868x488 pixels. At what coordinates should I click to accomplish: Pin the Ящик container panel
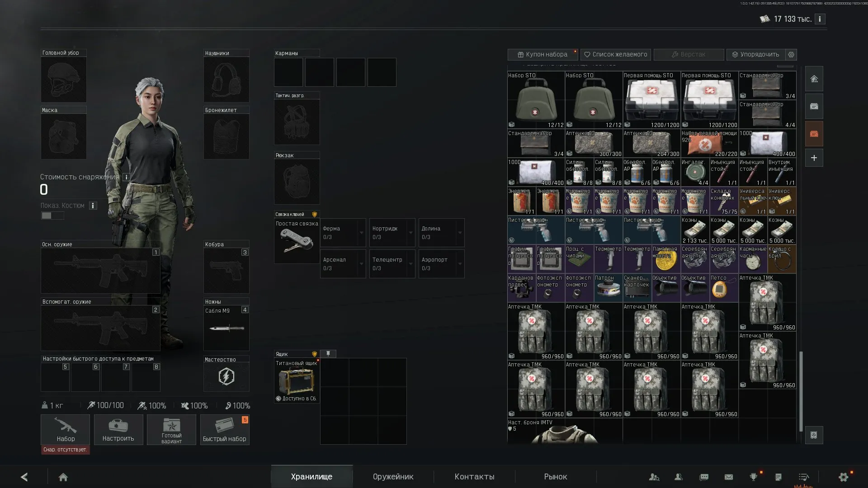tap(328, 354)
